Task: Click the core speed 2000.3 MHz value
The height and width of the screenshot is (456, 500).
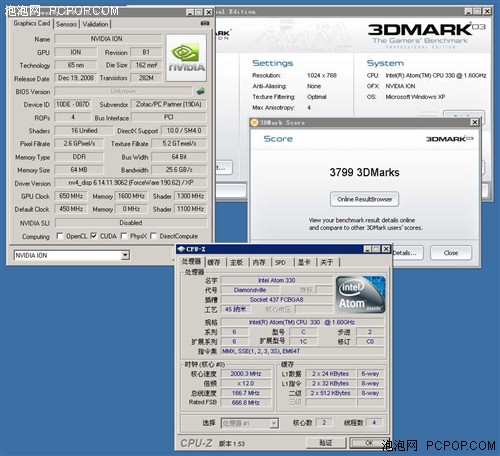Action: 246,374
